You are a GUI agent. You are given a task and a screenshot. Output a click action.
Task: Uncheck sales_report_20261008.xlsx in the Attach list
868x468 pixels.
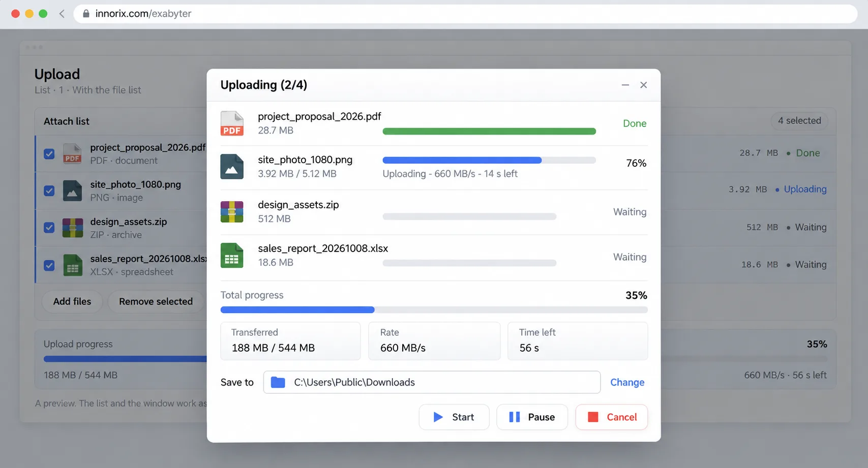point(49,265)
